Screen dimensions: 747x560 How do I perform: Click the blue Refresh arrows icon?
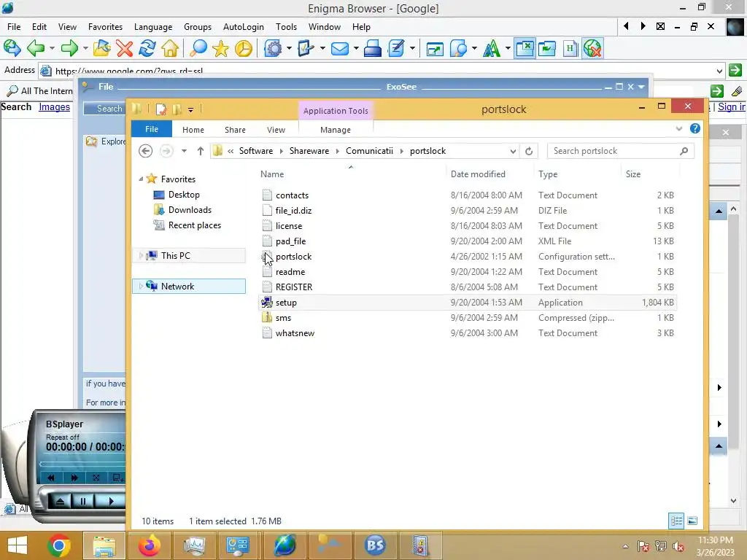coord(147,48)
